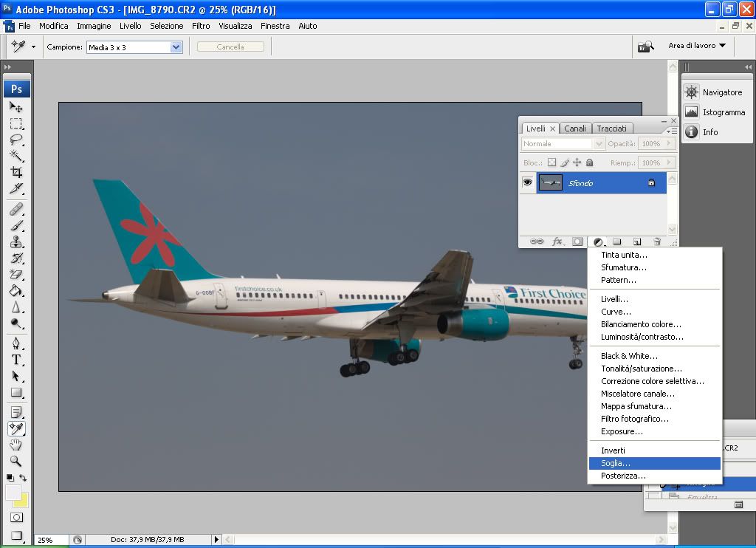Select the Type tool

click(x=16, y=360)
